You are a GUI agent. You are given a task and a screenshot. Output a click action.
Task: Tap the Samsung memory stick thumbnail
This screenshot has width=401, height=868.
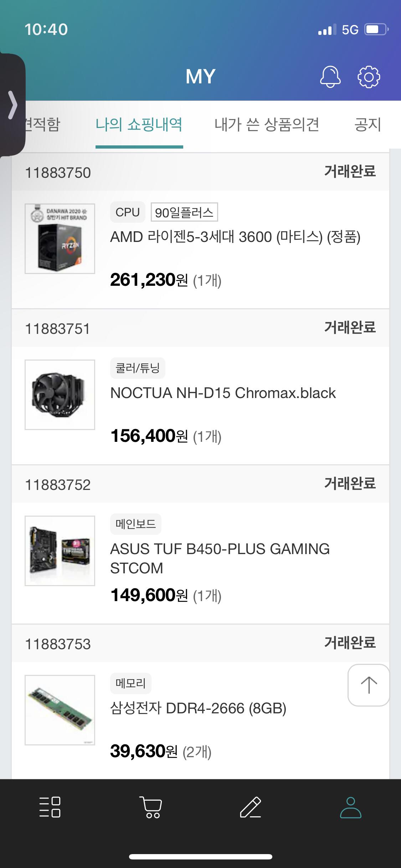[60, 710]
